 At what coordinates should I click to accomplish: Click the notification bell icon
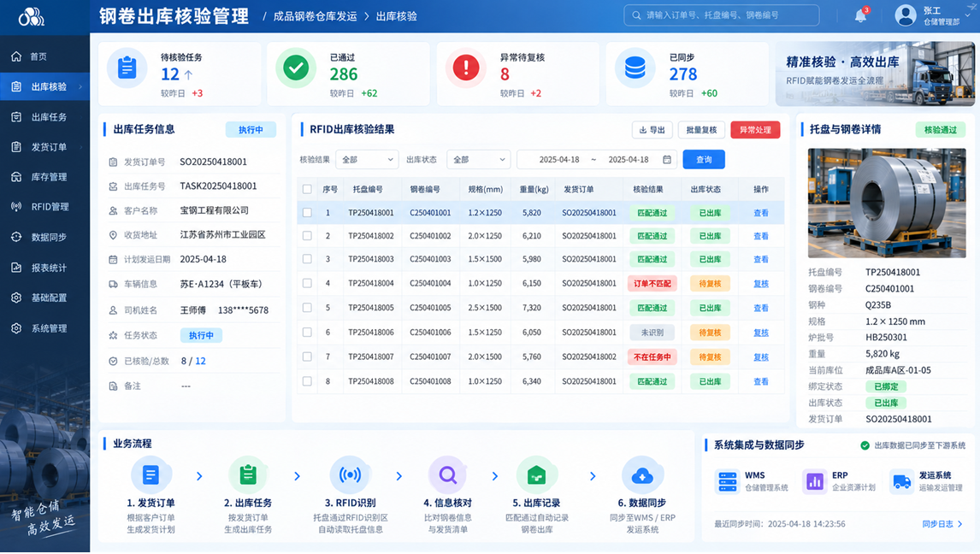(860, 15)
